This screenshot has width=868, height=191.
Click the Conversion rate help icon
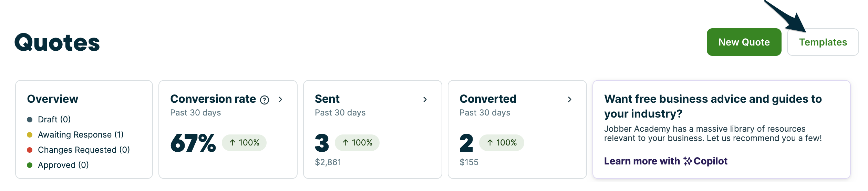tap(265, 100)
